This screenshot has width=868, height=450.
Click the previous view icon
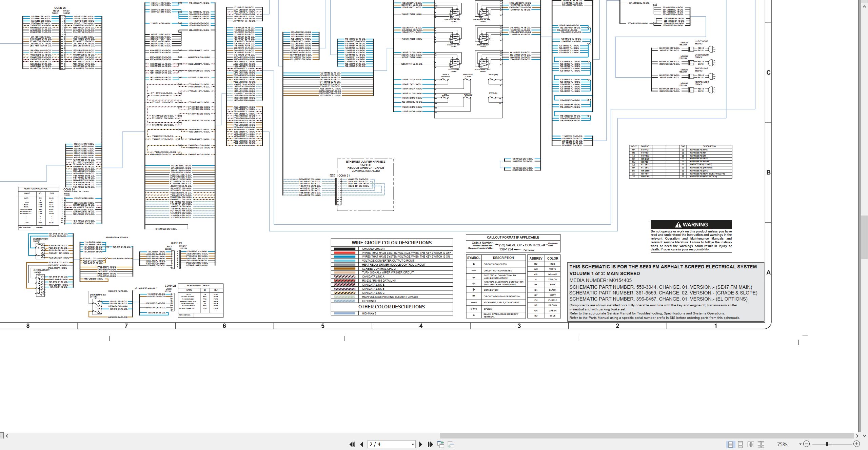point(441,444)
